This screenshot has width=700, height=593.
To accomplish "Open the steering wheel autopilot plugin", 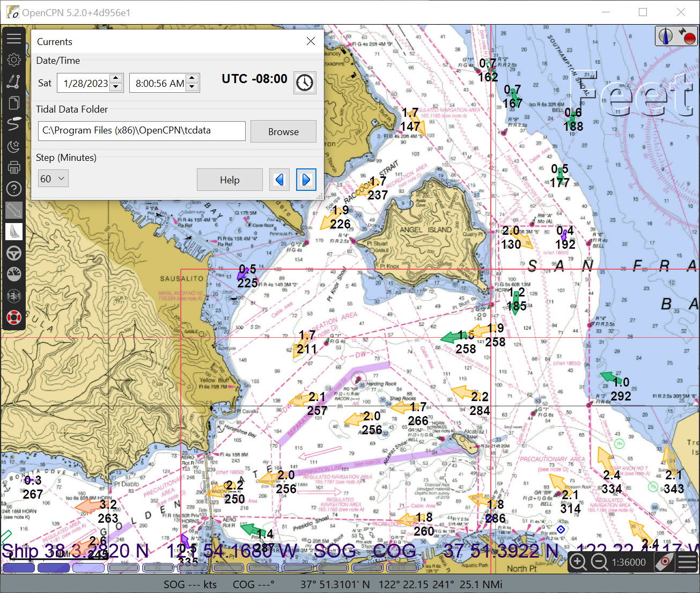I will coord(14,253).
